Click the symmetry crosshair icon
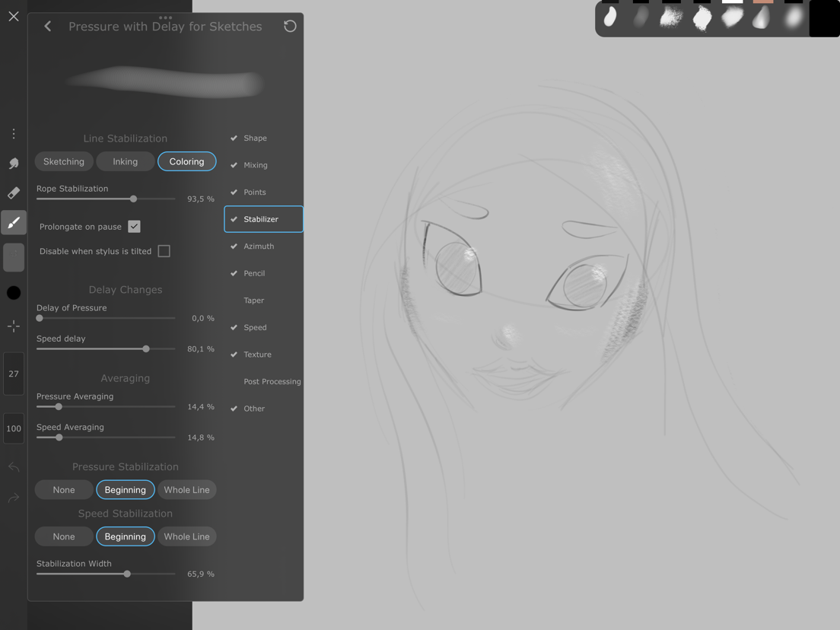This screenshot has height=630, width=840. (13, 326)
